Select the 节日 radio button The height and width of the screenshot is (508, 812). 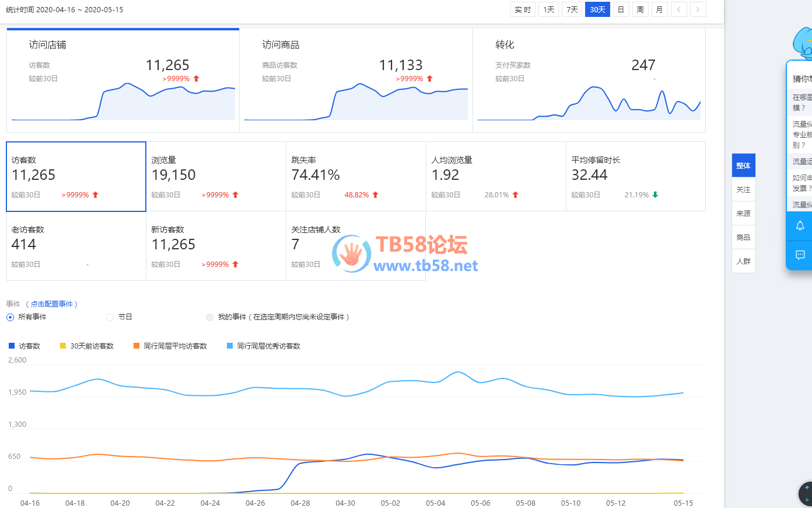(110, 317)
